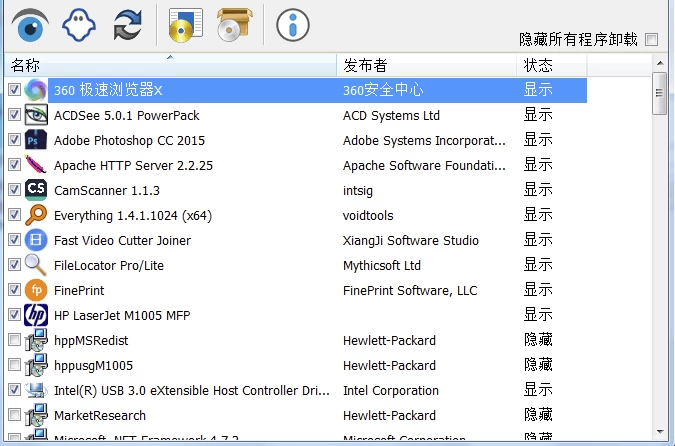Open the info icon in the toolbar
675x446 pixels.
[x=292, y=25]
